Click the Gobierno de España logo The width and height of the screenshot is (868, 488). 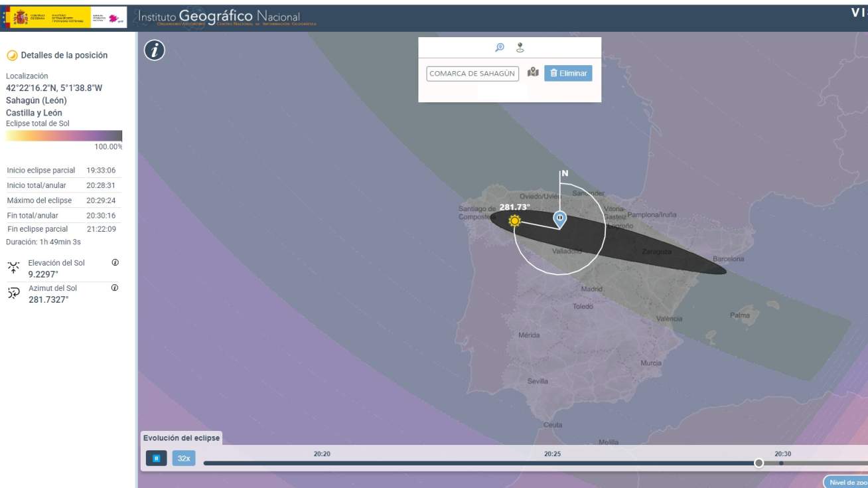point(46,17)
